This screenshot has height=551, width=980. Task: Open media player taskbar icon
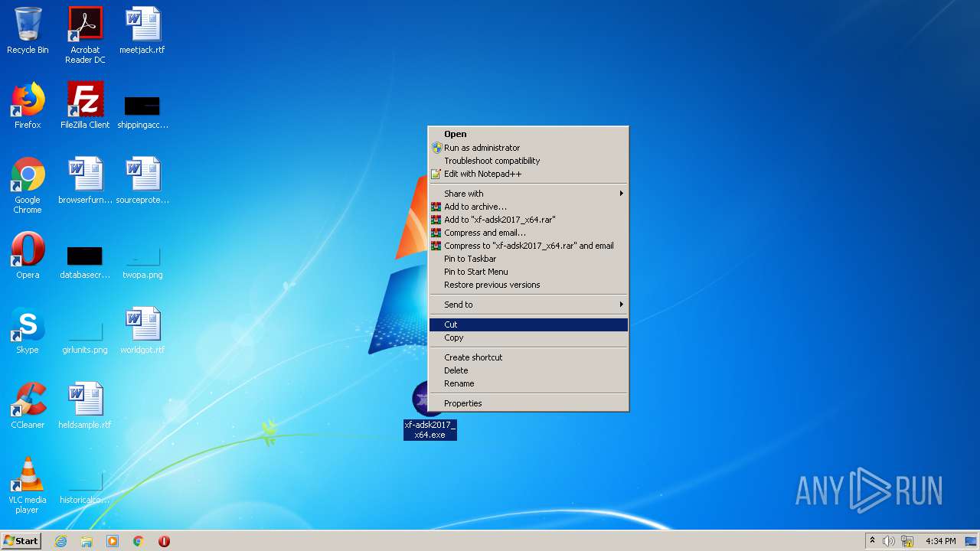pos(113,541)
